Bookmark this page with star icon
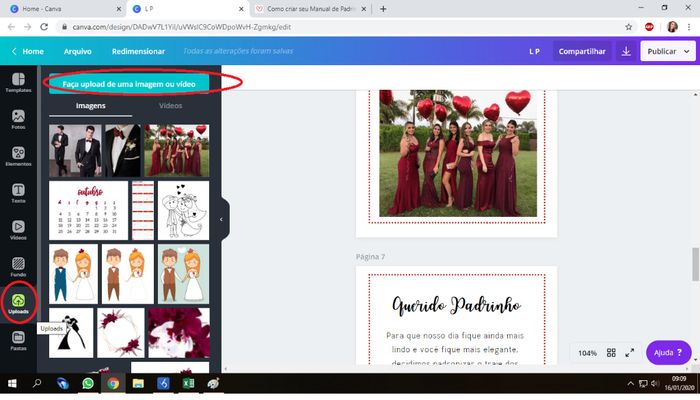Viewport: 700px width, 400px height. pyautogui.click(x=629, y=27)
